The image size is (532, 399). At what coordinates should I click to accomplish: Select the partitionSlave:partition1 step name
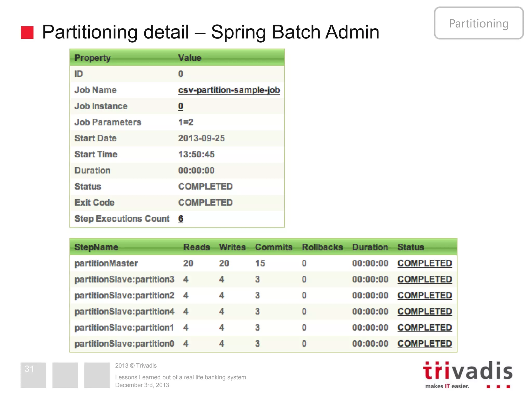tap(124, 328)
